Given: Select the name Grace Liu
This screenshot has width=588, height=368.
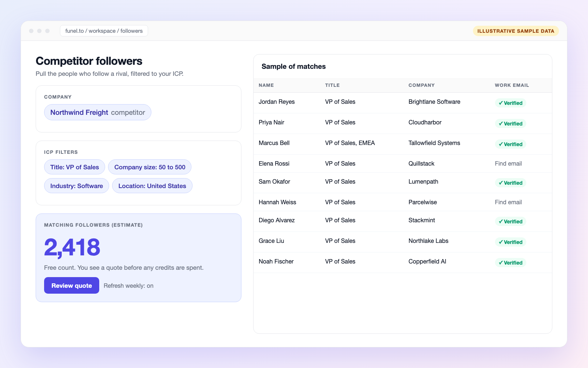Looking at the screenshot, I should pyautogui.click(x=272, y=241).
